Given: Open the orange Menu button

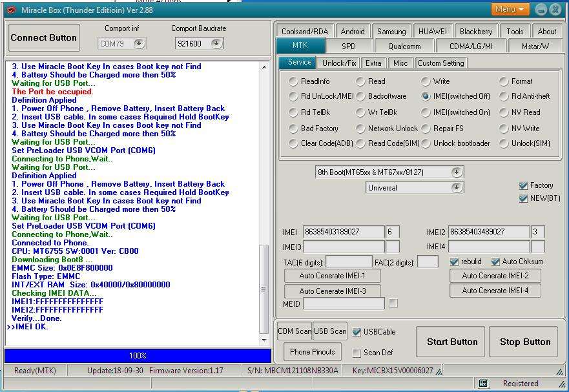Looking at the screenshot, I should pos(510,9).
